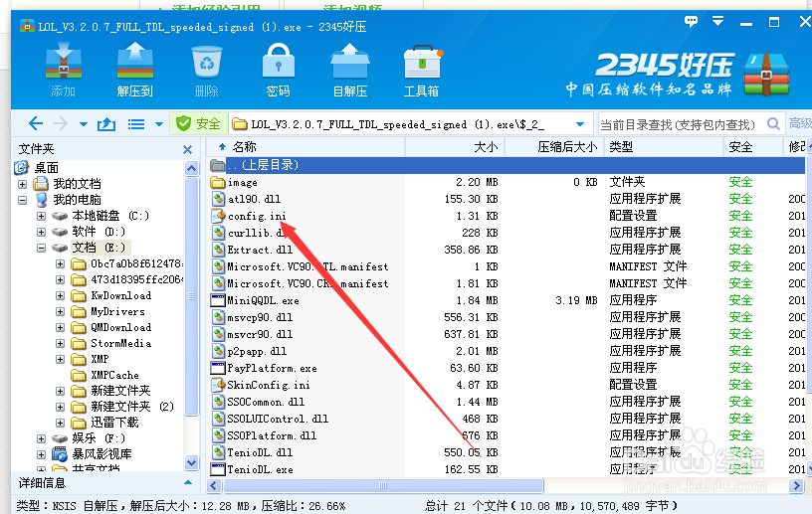Click horizontal scrollbar right arrow

pos(796,485)
